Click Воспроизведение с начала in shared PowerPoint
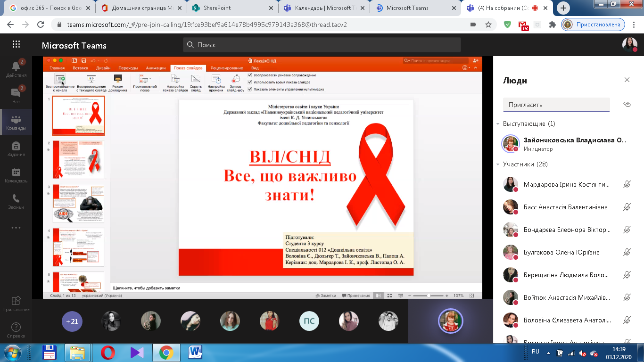This screenshot has height=362, width=644. (60, 82)
